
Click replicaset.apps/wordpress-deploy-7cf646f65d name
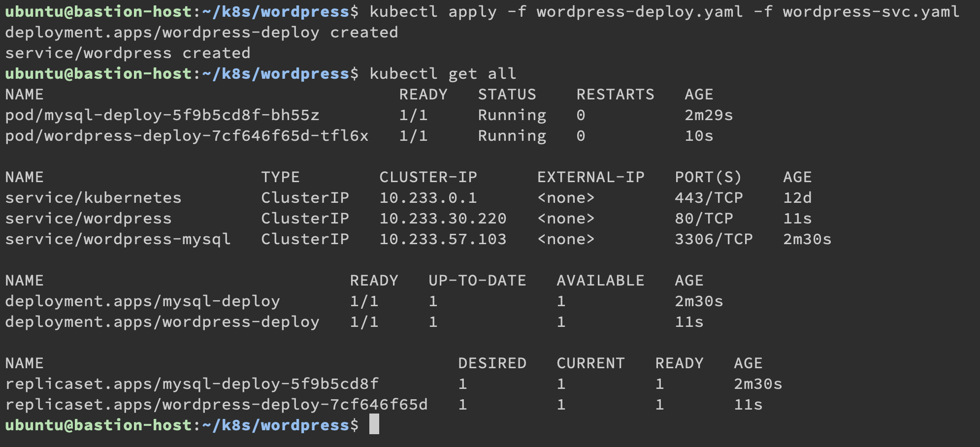[216, 405]
